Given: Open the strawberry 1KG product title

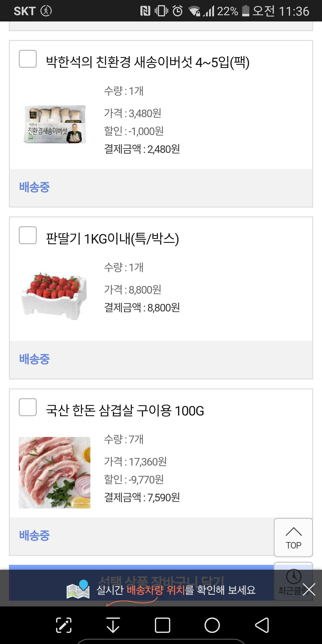Looking at the screenshot, I should point(112,239).
